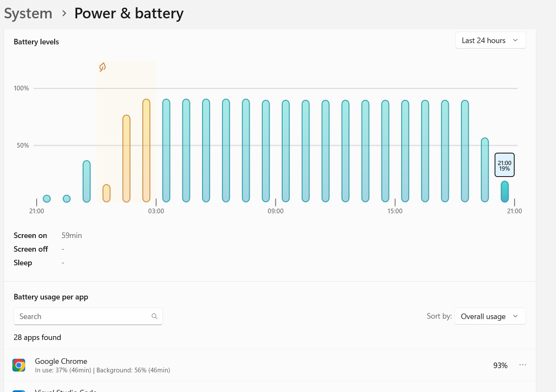Open the Last 24 hours dropdown
Viewport: 556px width, 392px height.
490,41
